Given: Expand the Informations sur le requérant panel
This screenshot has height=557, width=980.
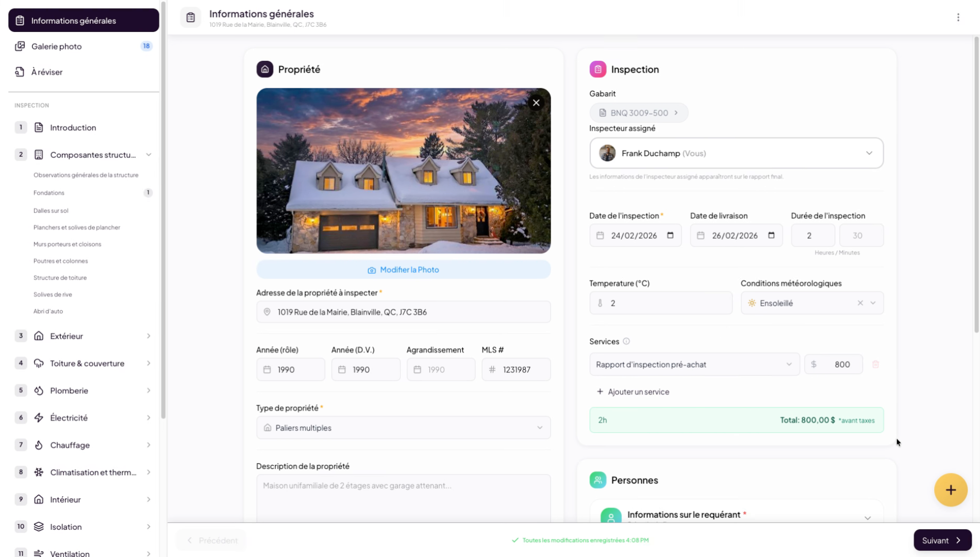Looking at the screenshot, I should pos(867,517).
